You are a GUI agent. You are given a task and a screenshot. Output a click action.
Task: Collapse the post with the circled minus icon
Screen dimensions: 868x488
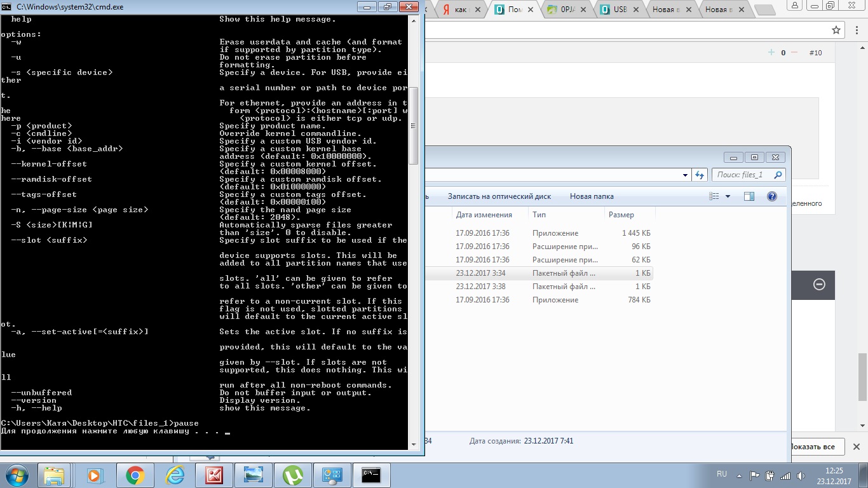tap(819, 285)
